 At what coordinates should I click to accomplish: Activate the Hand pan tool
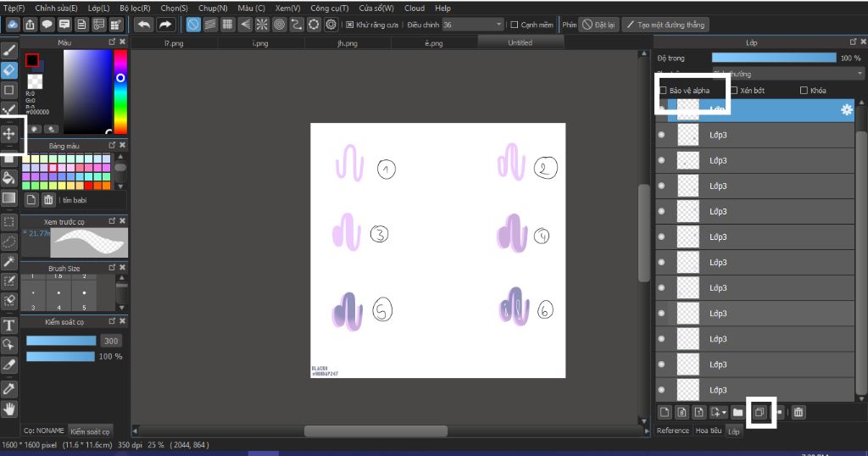9,409
